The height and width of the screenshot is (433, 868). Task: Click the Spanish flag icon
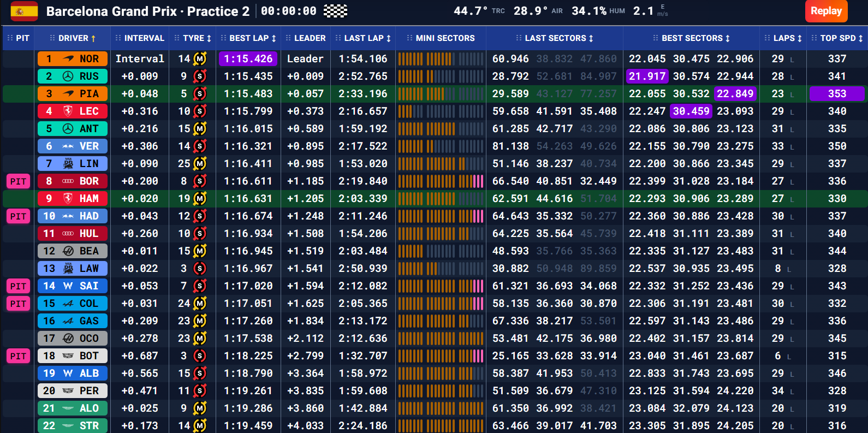click(x=24, y=11)
